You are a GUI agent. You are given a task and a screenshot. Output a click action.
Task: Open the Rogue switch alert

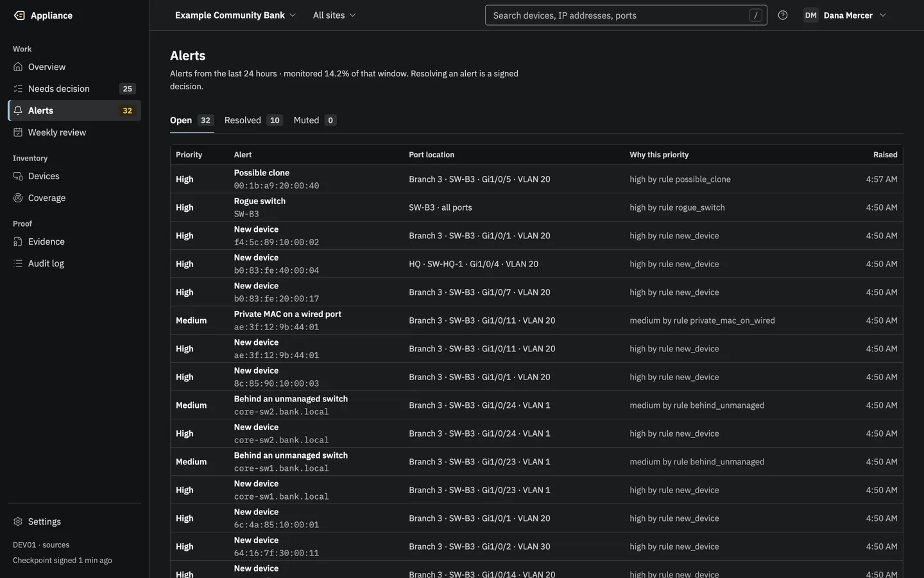point(536,207)
